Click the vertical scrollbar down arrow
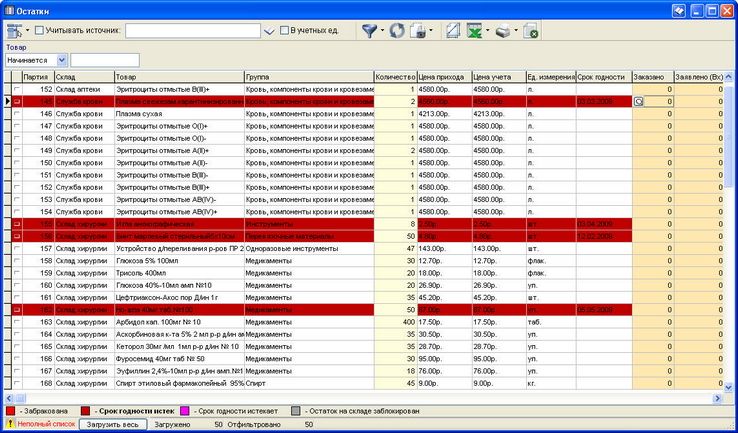The height and width of the screenshot is (433, 738). [729, 387]
